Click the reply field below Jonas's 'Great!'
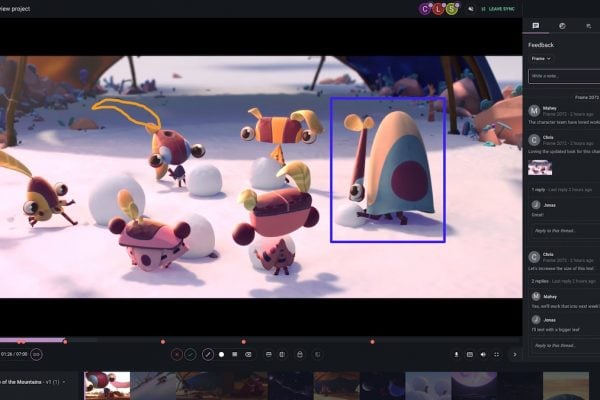The height and width of the screenshot is (400, 600). [566, 231]
